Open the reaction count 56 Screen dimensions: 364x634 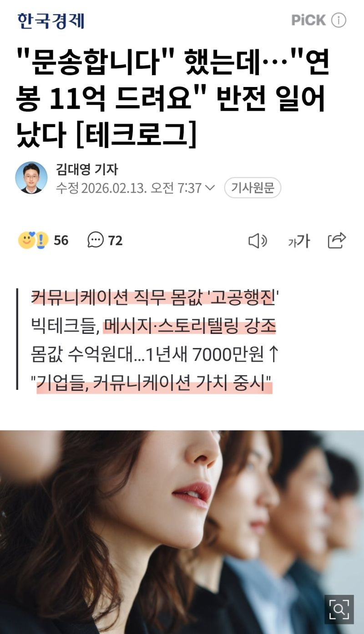coord(61,240)
